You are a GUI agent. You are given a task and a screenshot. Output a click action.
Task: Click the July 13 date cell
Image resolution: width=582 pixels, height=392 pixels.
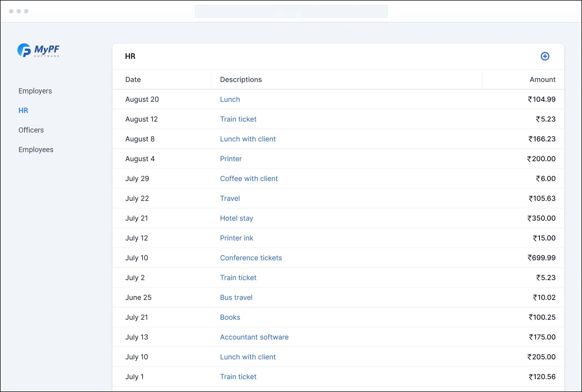137,337
